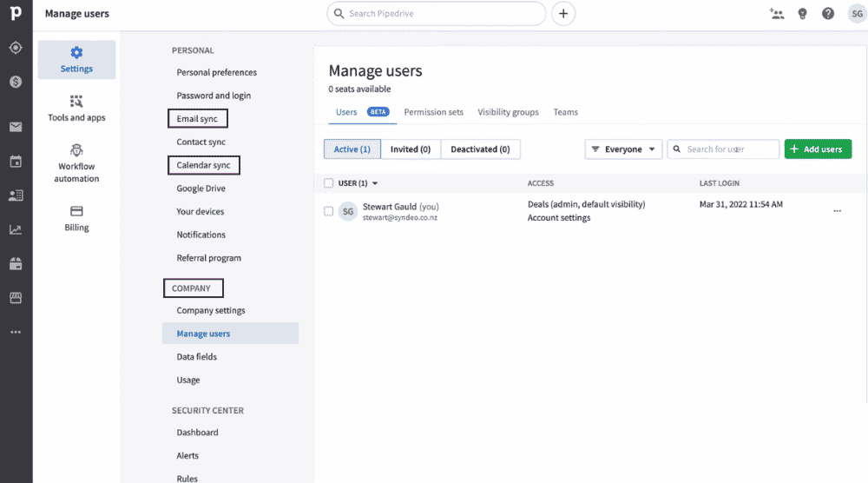The height and width of the screenshot is (483, 868).
Task: Select the Deactivated (0) filter
Action: (480, 149)
